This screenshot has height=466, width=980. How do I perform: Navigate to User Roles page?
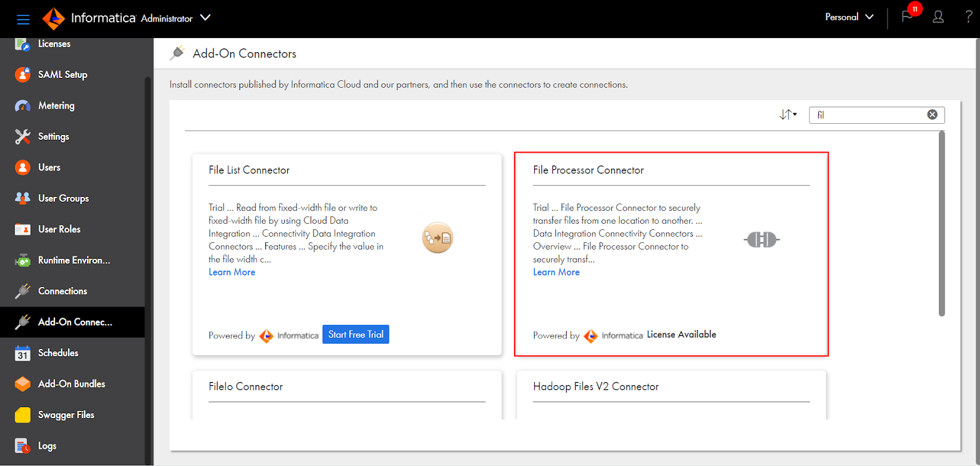tap(59, 229)
